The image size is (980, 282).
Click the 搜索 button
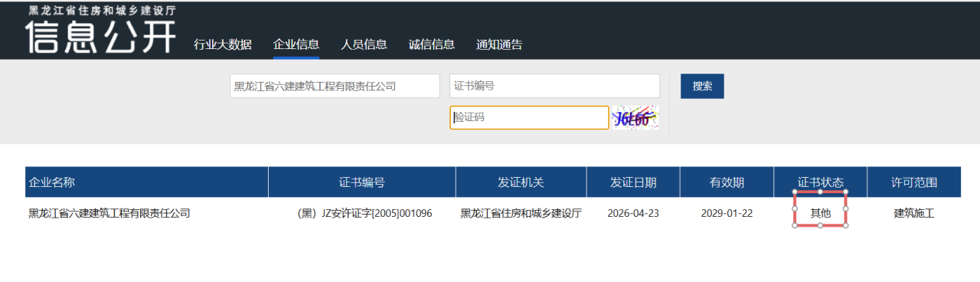click(702, 86)
